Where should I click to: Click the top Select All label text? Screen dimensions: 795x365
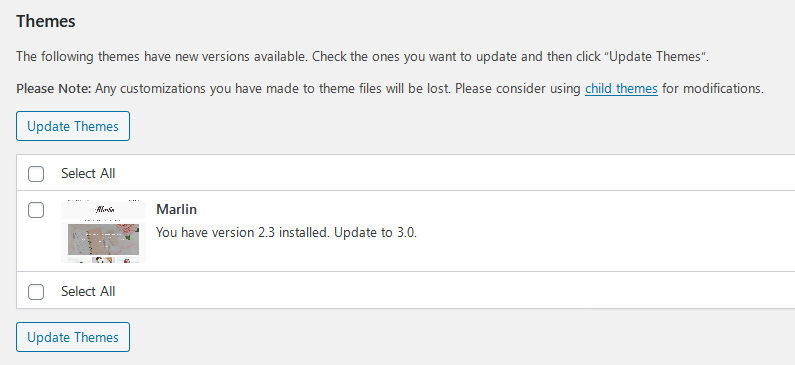coord(88,173)
